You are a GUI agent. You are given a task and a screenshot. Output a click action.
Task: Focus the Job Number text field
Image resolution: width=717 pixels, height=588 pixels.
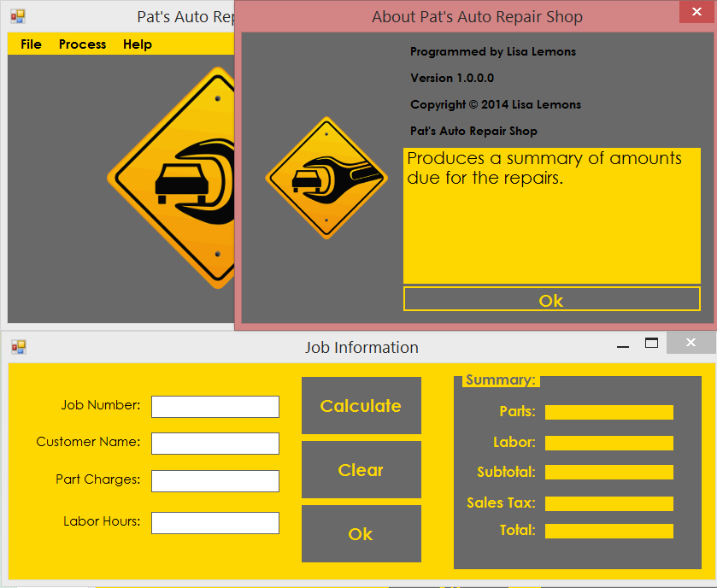(215, 407)
